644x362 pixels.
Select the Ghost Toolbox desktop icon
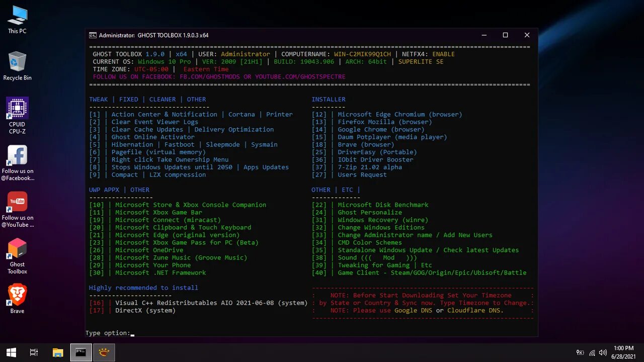(x=17, y=256)
